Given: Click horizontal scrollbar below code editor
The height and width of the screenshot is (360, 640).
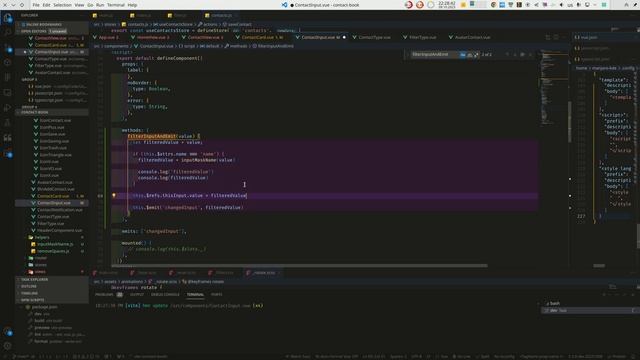Looking at the screenshot, I should click(x=299, y=266).
